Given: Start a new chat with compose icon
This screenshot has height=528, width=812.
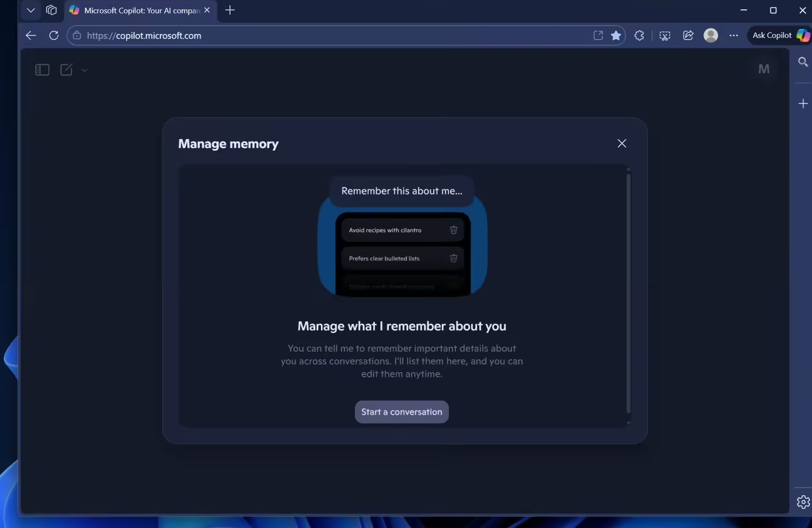Looking at the screenshot, I should point(67,70).
